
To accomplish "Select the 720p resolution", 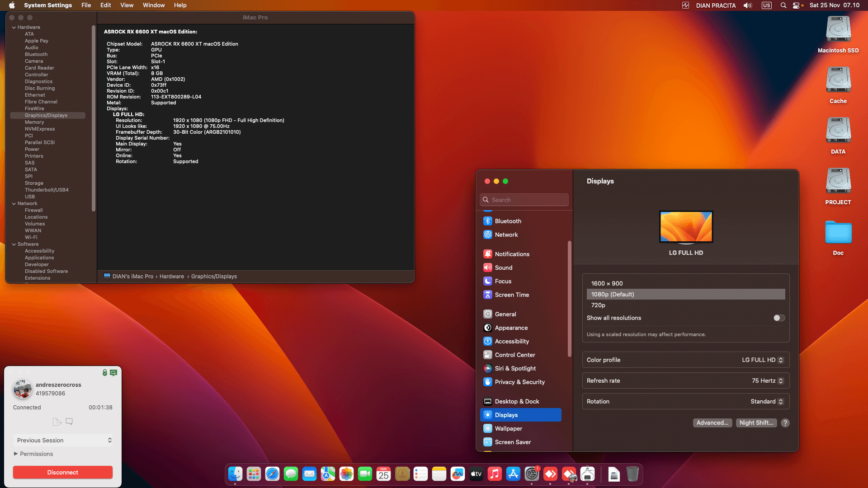I will (686, 305).
